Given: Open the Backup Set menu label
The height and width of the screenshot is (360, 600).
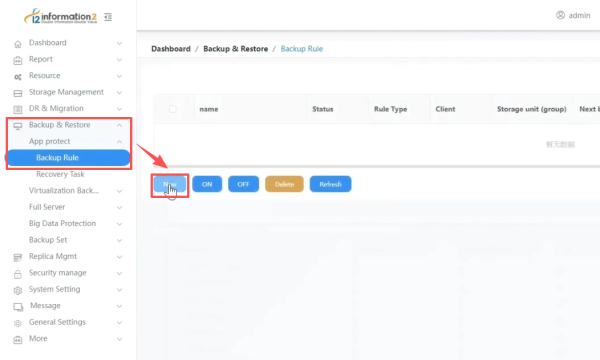Looking at the screenshot, I should click(48, 240).
